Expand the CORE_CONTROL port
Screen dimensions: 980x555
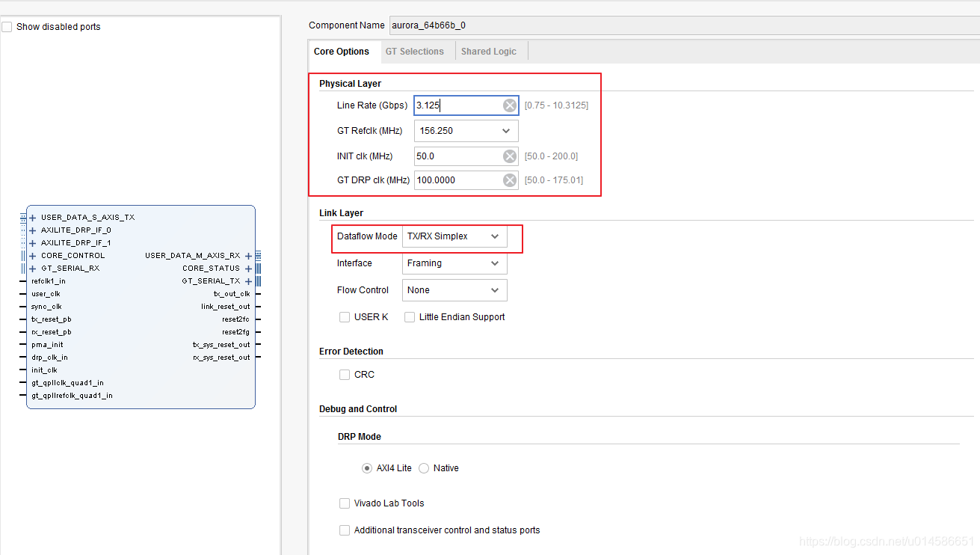click(33, 256)
